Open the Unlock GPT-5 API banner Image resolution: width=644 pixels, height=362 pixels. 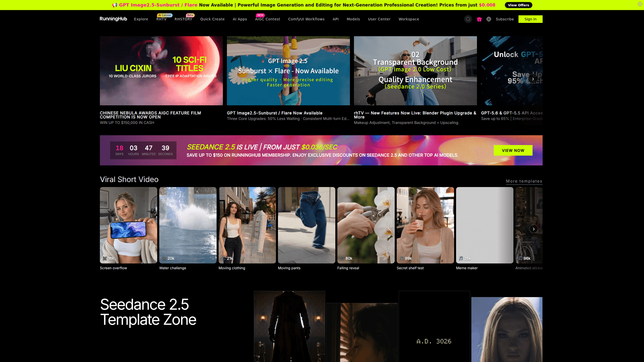pos(512,71)
